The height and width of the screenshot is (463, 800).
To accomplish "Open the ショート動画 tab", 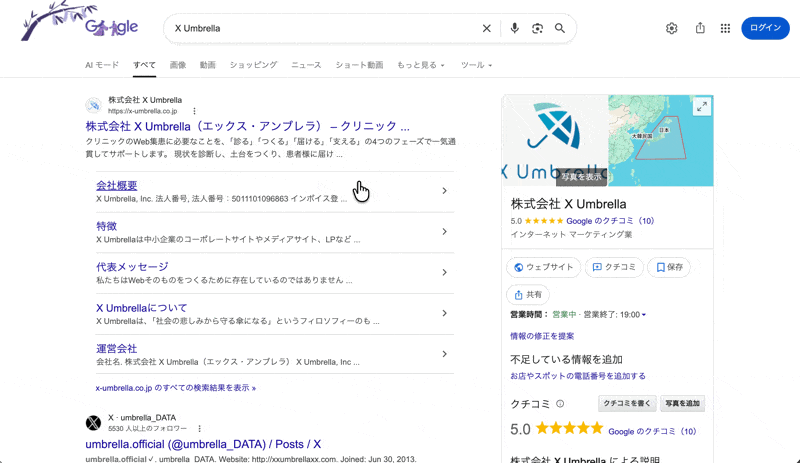I will pos(359,65).
